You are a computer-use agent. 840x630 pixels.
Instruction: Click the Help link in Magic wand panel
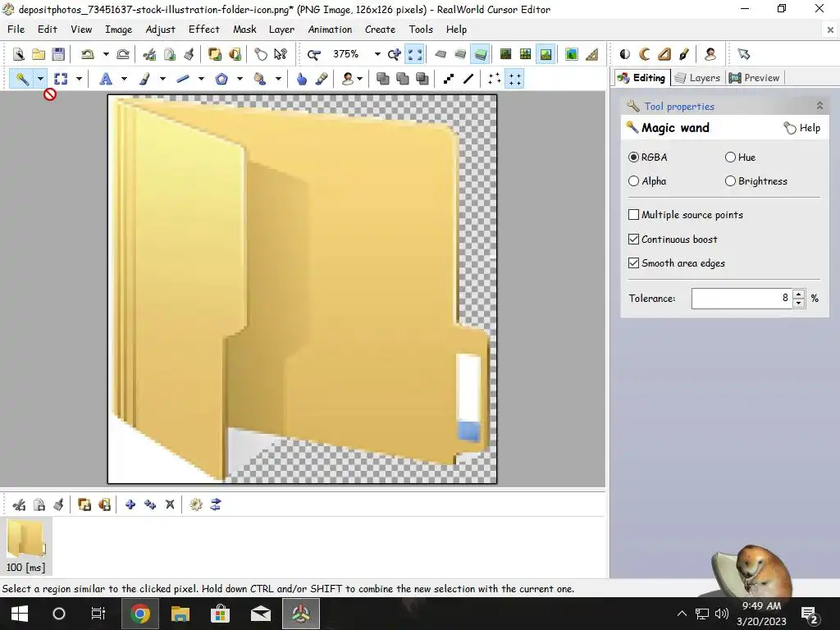(802, 128)
